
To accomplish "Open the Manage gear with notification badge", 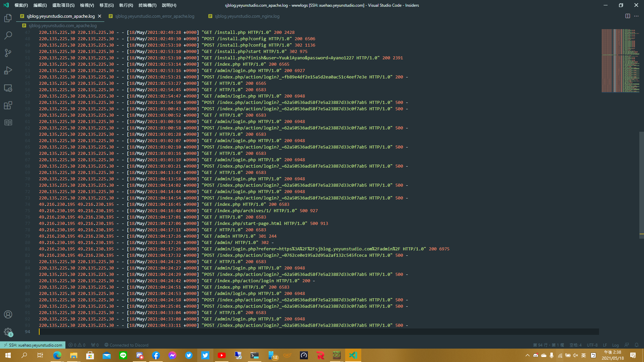I will (x=8, y=332).
